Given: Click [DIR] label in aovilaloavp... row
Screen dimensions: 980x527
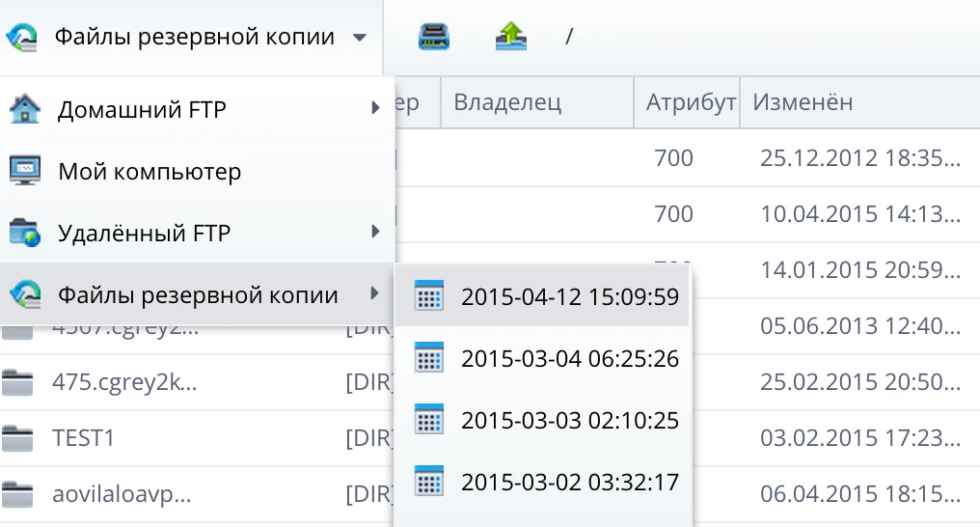Looking at the screenshot, I should (x=370, y=494).
